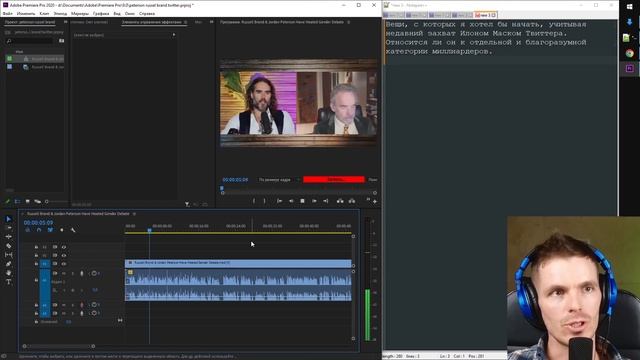Image resolution: width=640 pixels, height=360 pixels.
Task: Select the Pen tool
Action: tap(9, 264)
